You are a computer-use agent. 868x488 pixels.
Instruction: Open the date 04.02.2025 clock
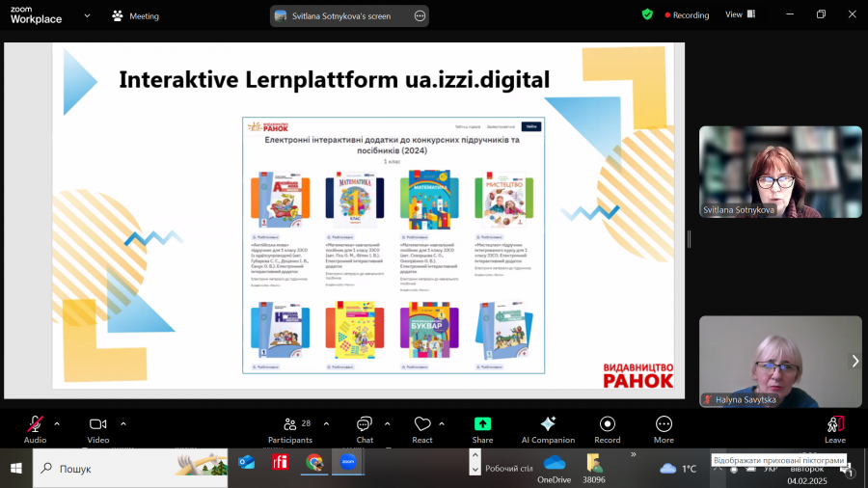(807, 481)
